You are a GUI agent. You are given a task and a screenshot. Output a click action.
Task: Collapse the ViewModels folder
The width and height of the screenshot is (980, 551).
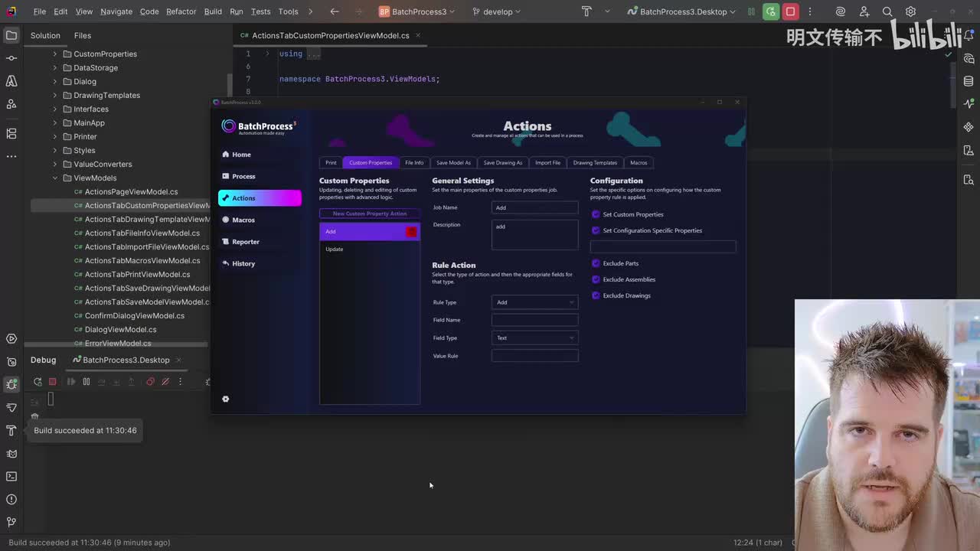(x=55, y=178)
